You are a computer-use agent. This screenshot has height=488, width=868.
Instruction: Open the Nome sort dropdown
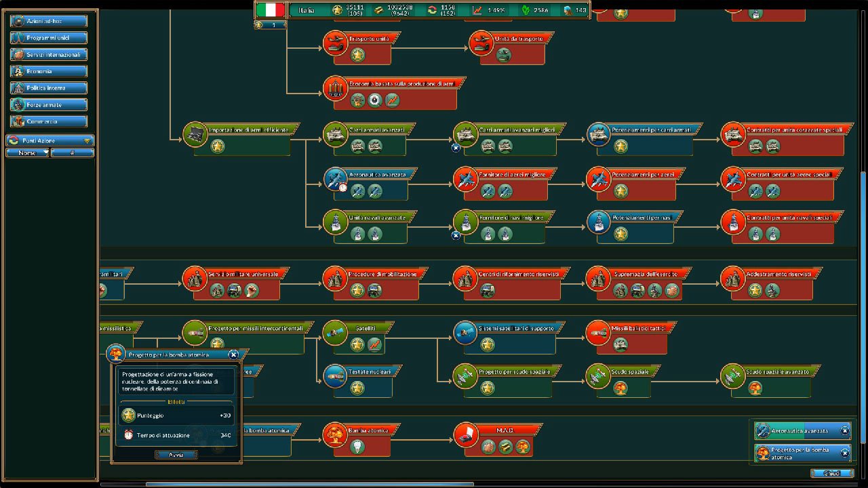pyautogui.click(x=27, y=152)
